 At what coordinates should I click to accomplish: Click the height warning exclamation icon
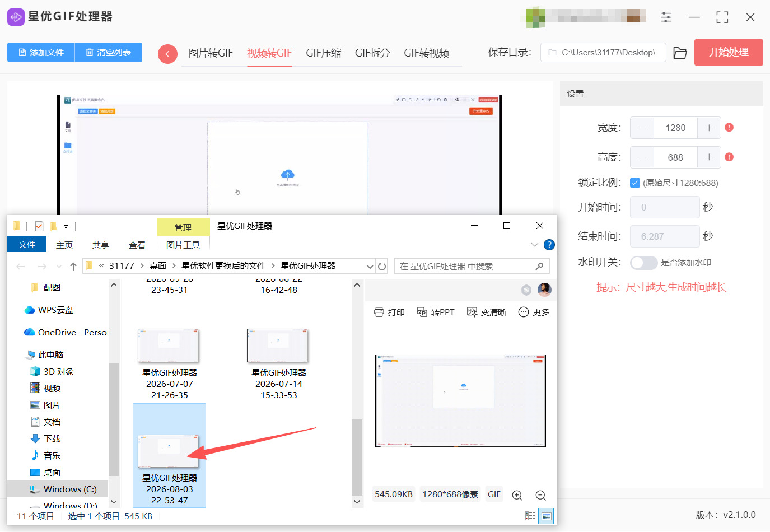(729, 157)
